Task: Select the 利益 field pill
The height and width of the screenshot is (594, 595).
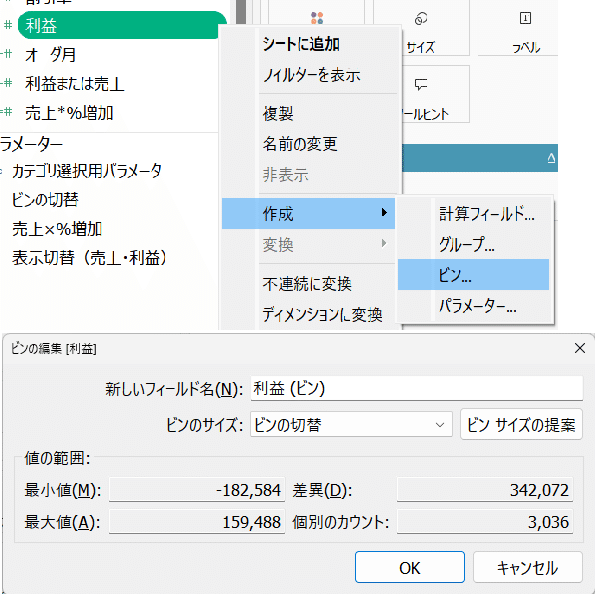Action: click(x=121, y=25)
